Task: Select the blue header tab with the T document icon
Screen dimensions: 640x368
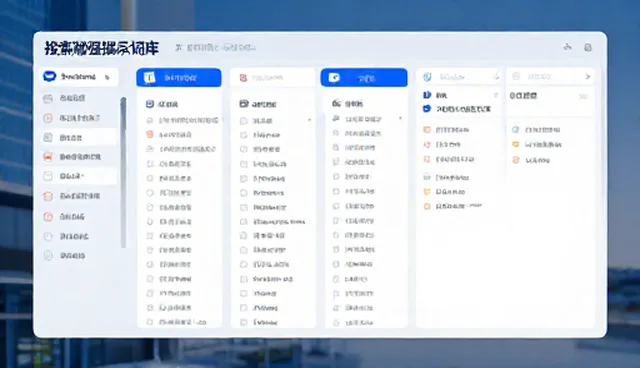Action: [179, 78]
